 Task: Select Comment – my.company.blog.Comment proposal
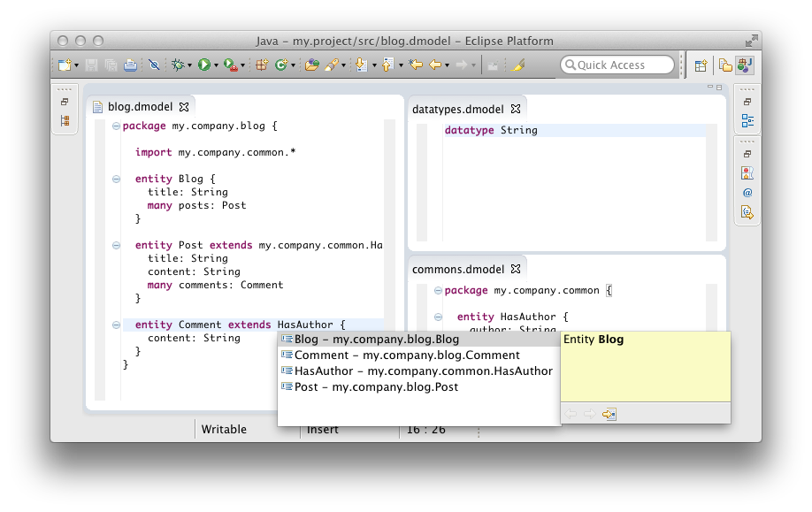419,355
